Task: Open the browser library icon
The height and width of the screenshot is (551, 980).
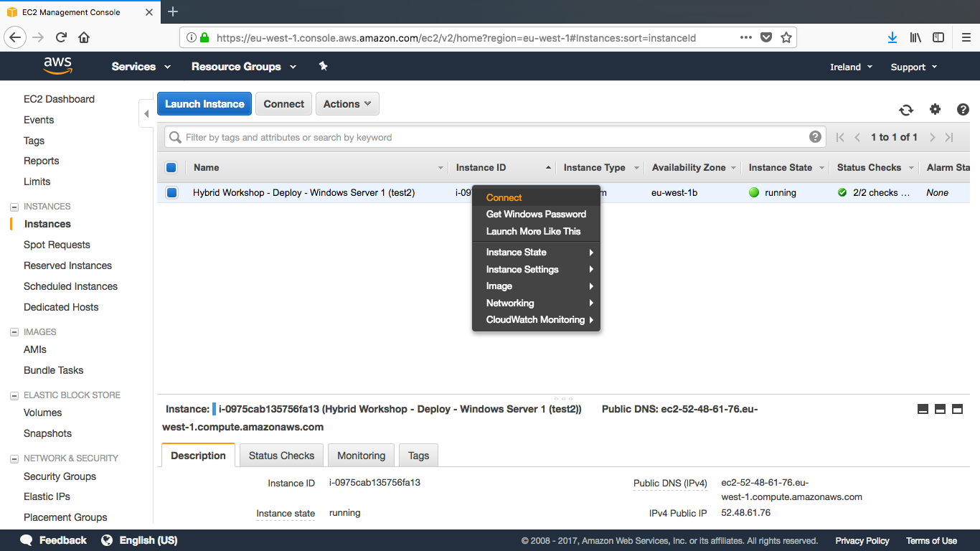Action: click(x=915, y=37)
